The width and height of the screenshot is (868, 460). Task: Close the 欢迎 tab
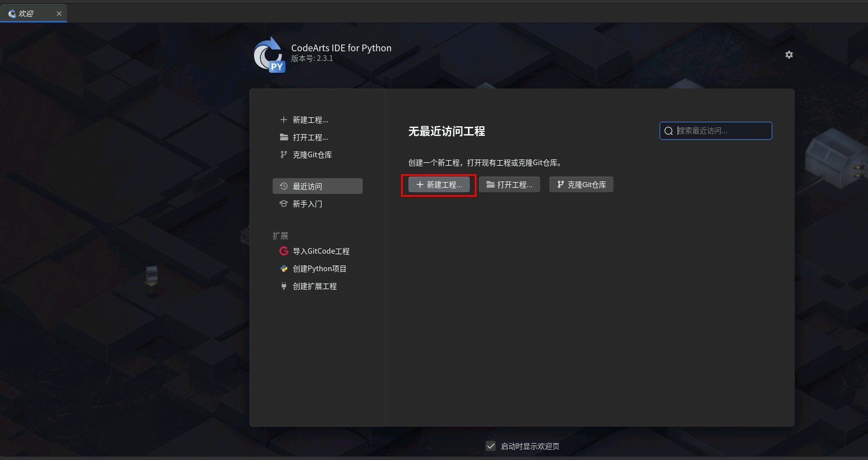tap(59, 14)
